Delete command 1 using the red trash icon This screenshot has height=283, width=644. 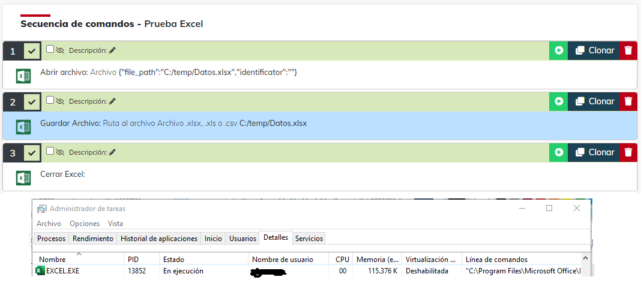(628, 51)
